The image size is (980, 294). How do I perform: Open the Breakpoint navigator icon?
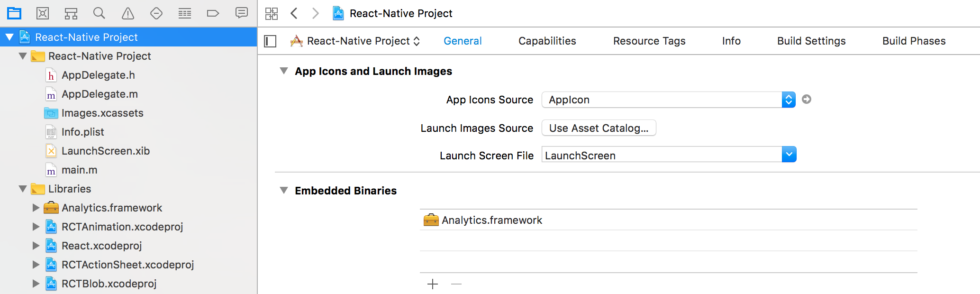pyautogui.click(x=213, y=13)
